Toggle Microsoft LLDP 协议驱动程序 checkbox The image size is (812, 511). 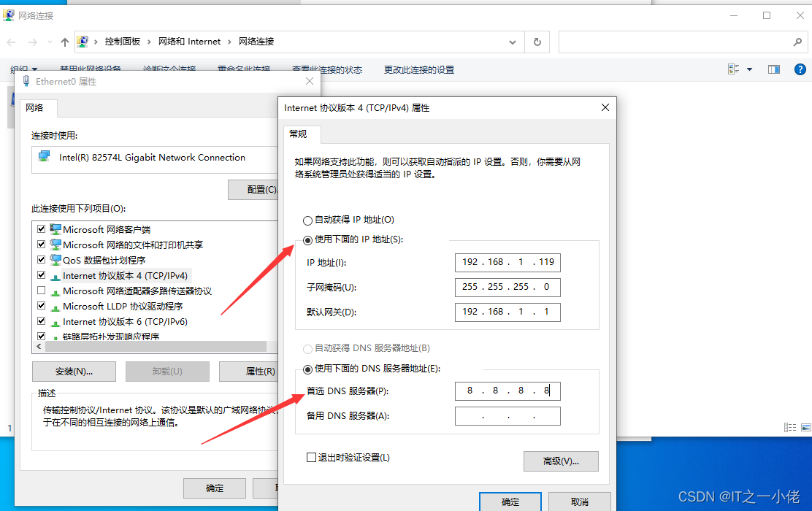point(42,306)
